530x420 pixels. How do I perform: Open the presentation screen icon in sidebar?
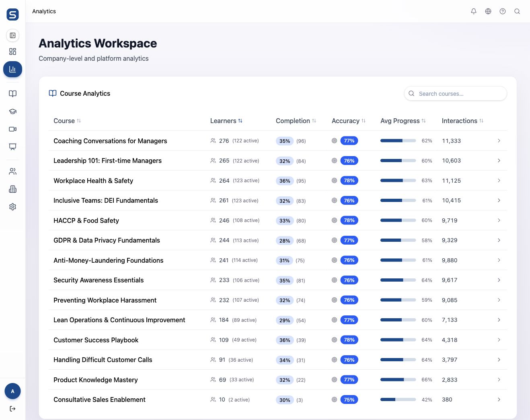(x=12, y=147)
